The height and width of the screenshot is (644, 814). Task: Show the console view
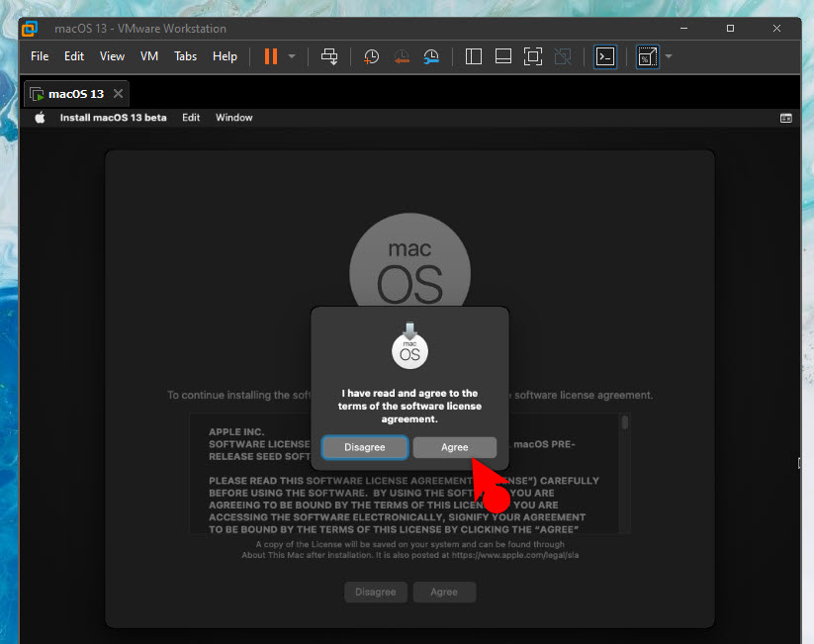tap(605, 56)
